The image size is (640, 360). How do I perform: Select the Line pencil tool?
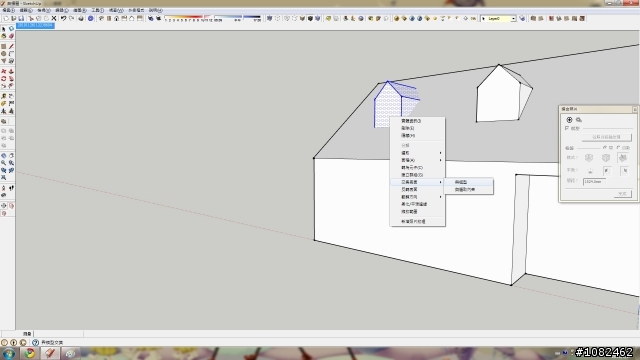coord(11,47)
